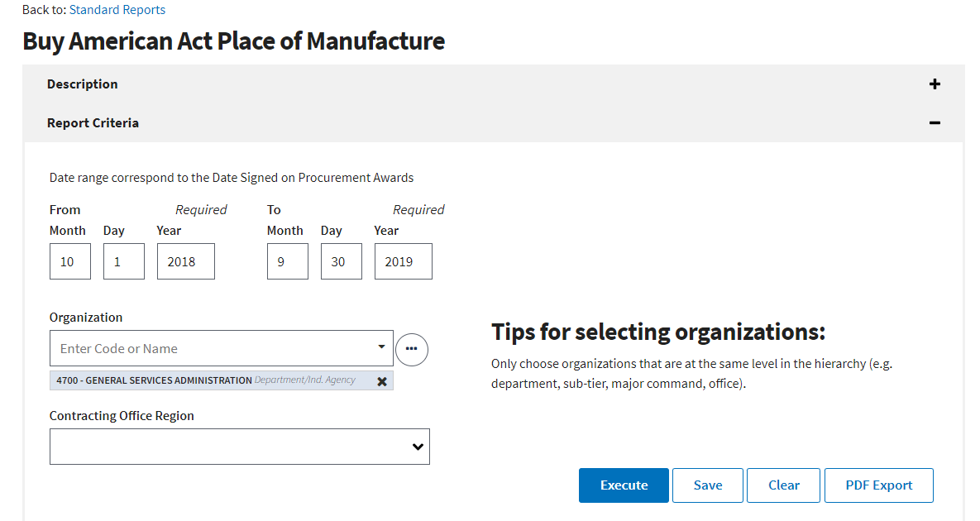Click the Save button
The width and height of the screenshot is (980, 521).
(707, 485)
